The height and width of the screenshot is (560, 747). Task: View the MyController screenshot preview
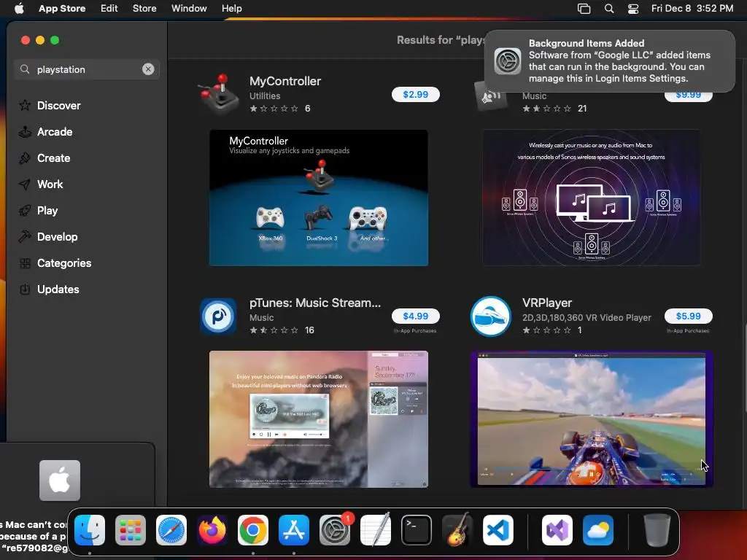pyautogui.click(x=319, y=198)
